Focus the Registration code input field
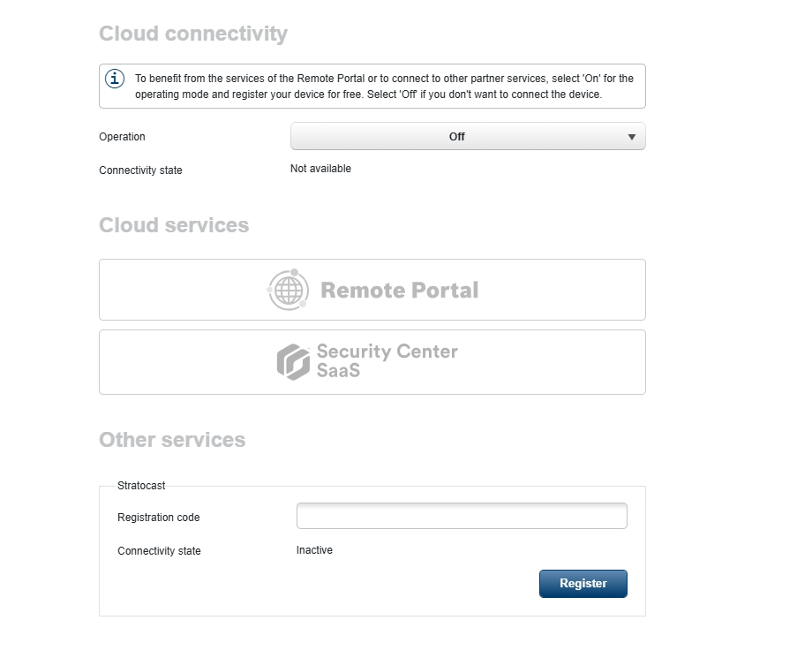 [462, 516]
